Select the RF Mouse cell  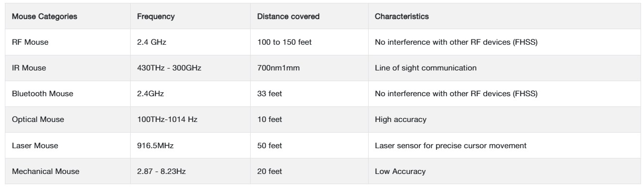[x=67, y=42]
